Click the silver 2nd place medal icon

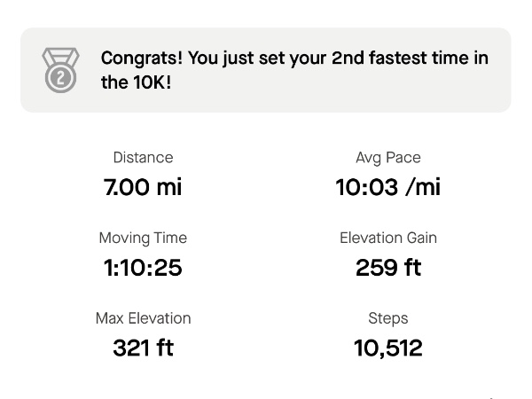pyautogui.click(x=60, y=70)
